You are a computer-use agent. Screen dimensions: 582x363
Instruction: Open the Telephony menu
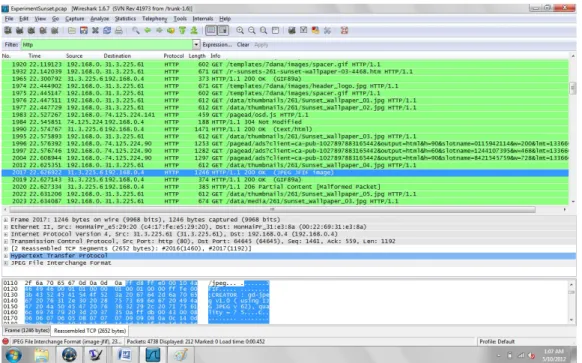tap(155, 19)
